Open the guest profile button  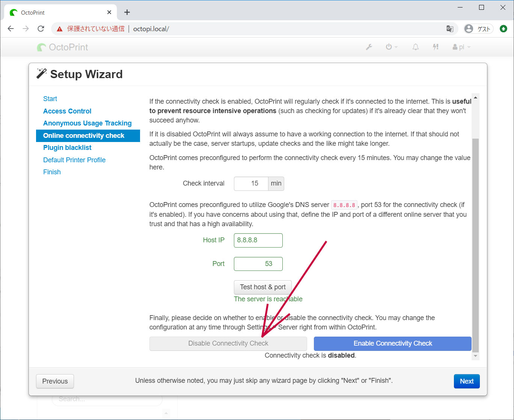pos(478,29)
